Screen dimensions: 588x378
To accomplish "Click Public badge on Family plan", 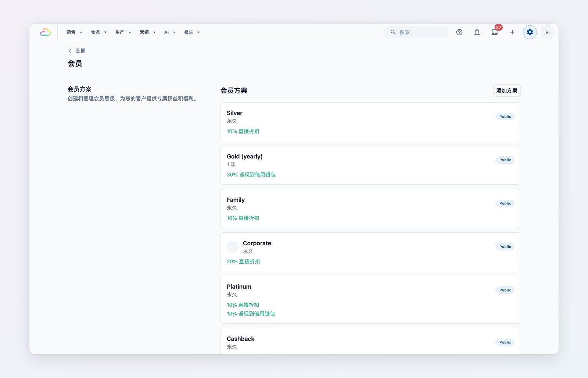I will 505,203.
